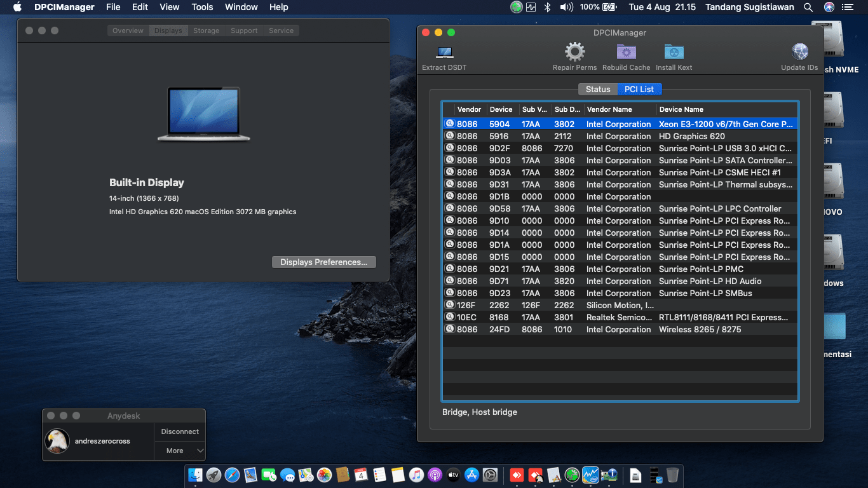
Task: Click the lookup icon on the Wireless 8265 / 8275 row
Action: [450, 329]
